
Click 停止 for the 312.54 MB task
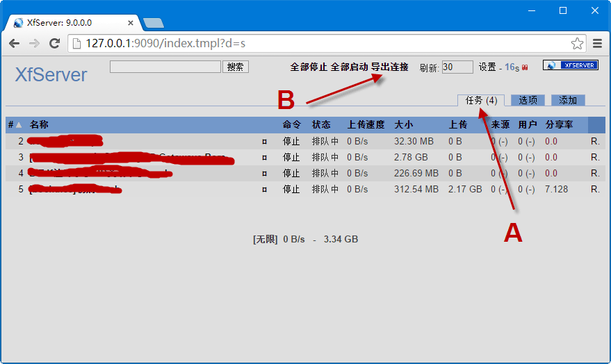[x=291, y=189]
